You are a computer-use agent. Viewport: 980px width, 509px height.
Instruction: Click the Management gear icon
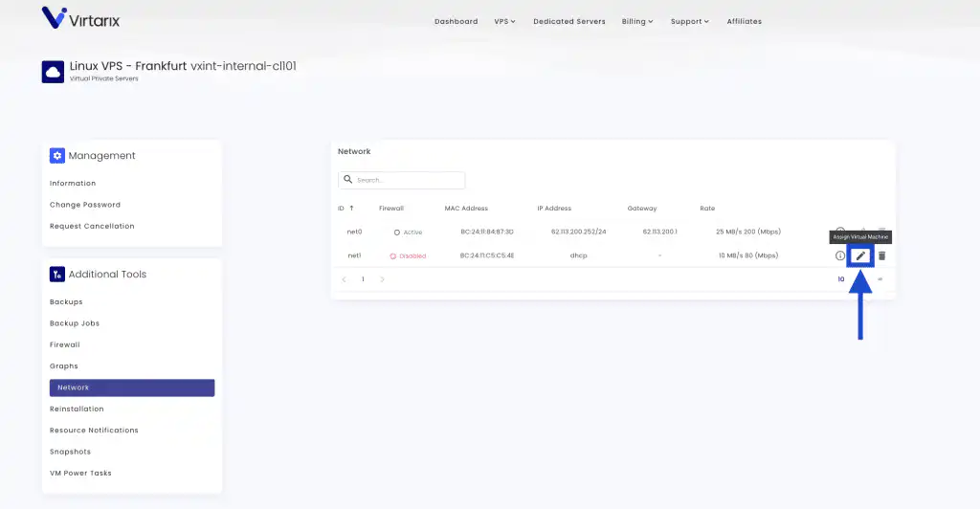point(57,156)
